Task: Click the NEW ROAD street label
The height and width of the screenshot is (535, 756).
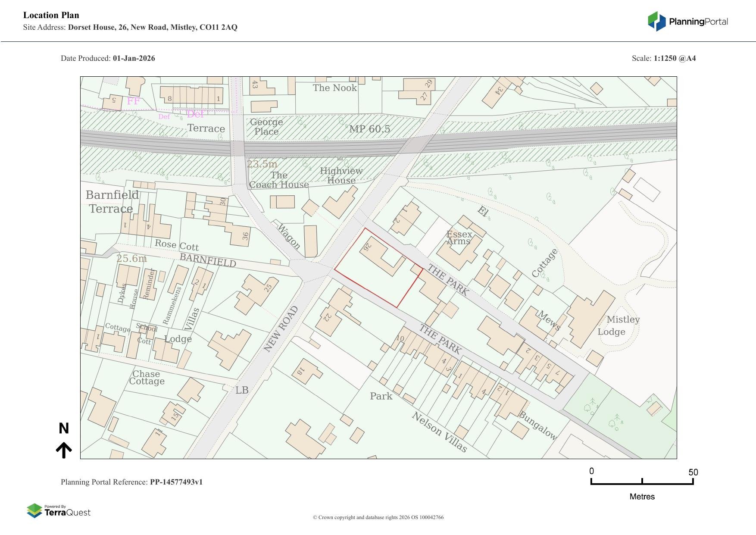Action: pos(281,329)
